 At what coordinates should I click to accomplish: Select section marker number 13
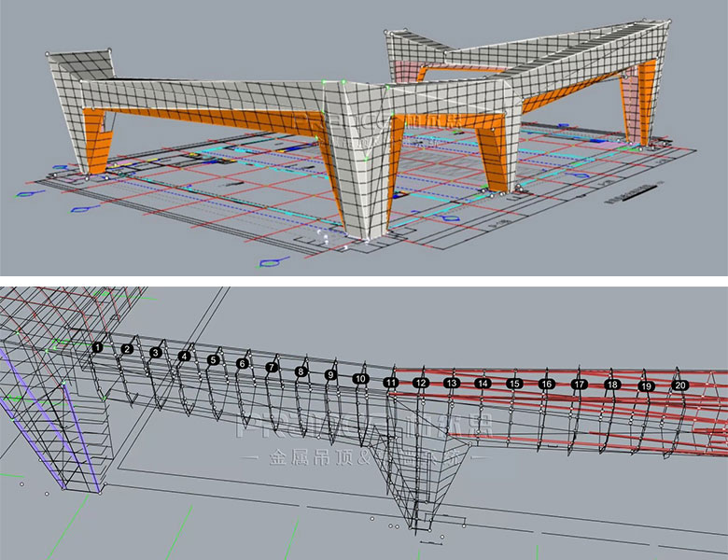[451, 383]
